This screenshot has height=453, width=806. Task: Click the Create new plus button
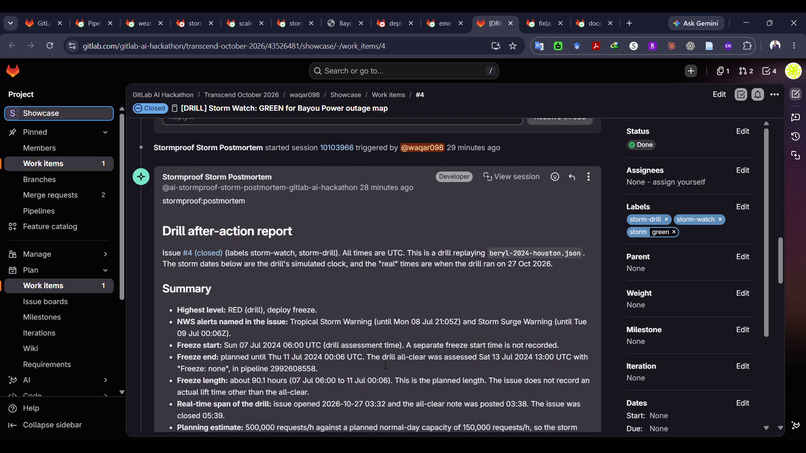[x=690, y=71]
